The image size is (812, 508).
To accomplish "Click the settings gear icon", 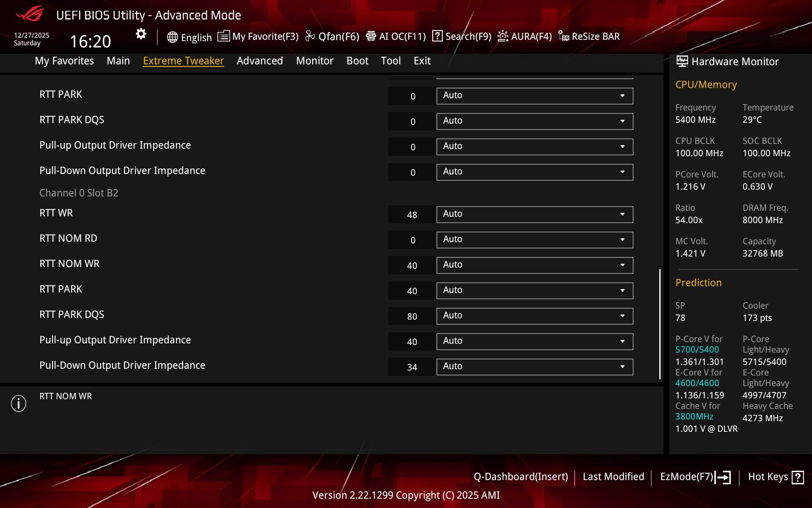I will click(141, 34).
